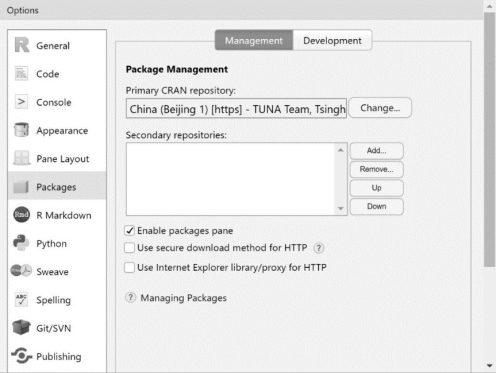Screen dimensions: 496x373
Task: Click secondary repositories list down arrow
Action: click(340, 208)
